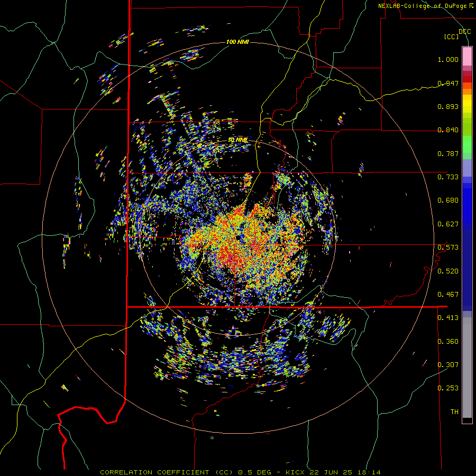476x476 pixels.
Task: Pick the light pink color bar segment
Action: 467,56
